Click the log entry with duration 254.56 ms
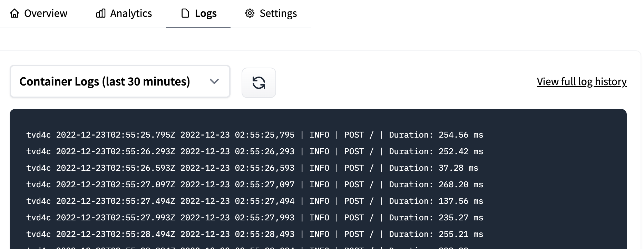The height and width of the screenshot is (249, 644). tap(254, 135)
